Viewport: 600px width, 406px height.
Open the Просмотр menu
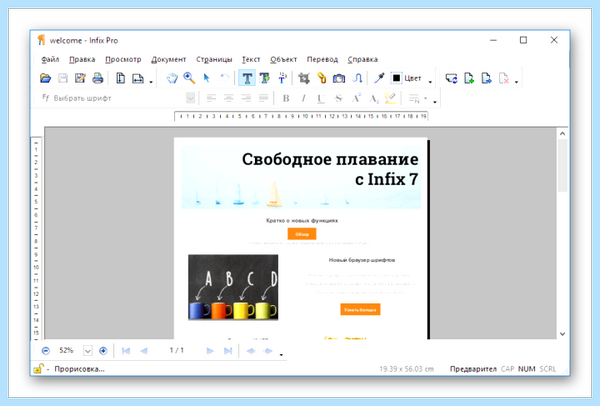[x=123, y=59]
